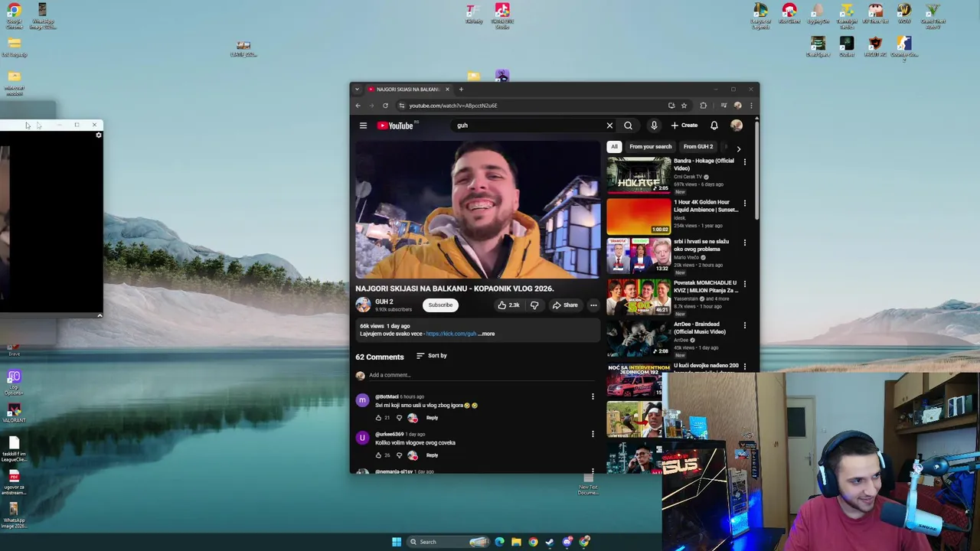
Task: Click the main video player
Action: [x=478, y=210]
